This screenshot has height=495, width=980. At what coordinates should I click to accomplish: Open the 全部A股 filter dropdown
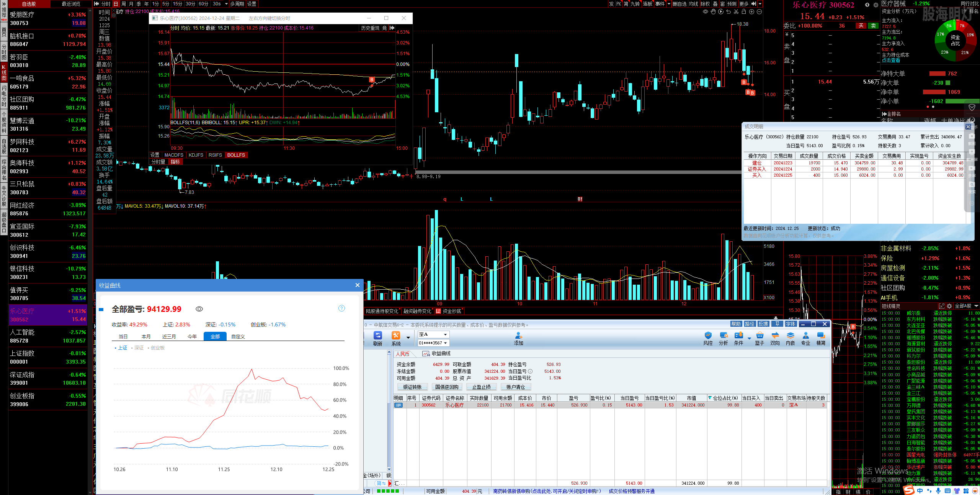(966, 306)
